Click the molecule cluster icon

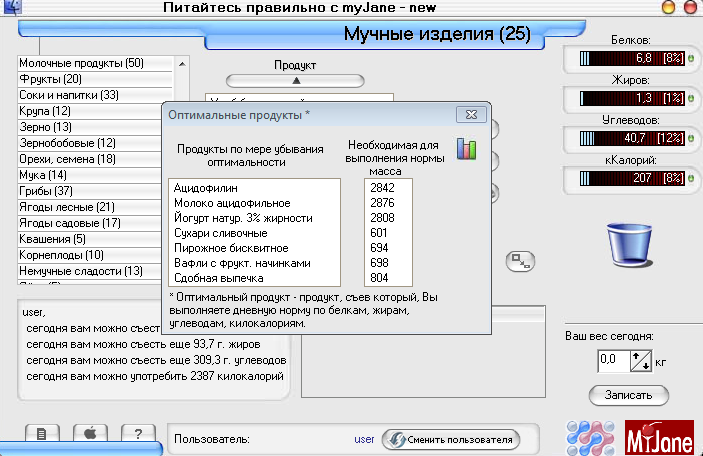(x=587, y=436)
